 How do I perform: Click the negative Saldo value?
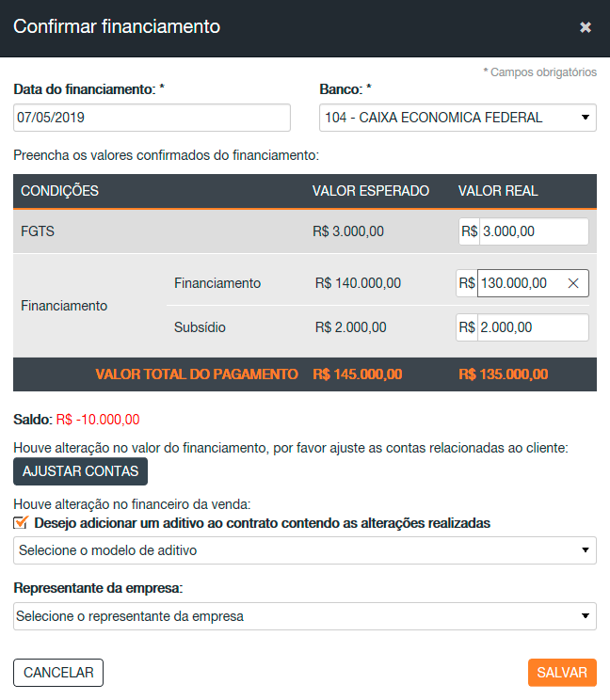98,420
